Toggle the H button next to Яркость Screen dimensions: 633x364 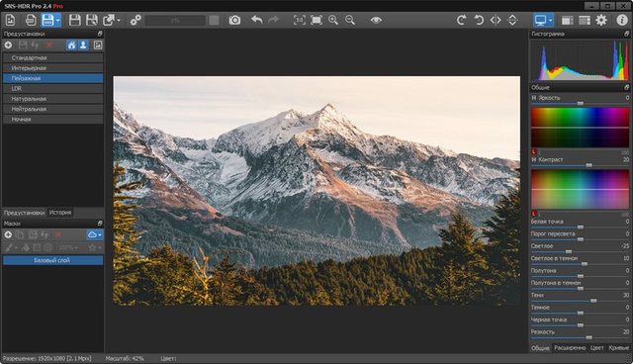[534, 98]
